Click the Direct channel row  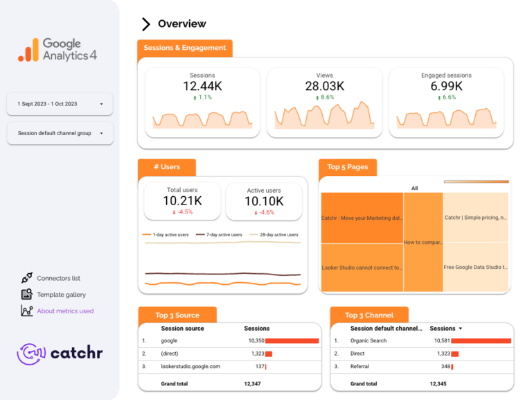(x=422, y=354)
